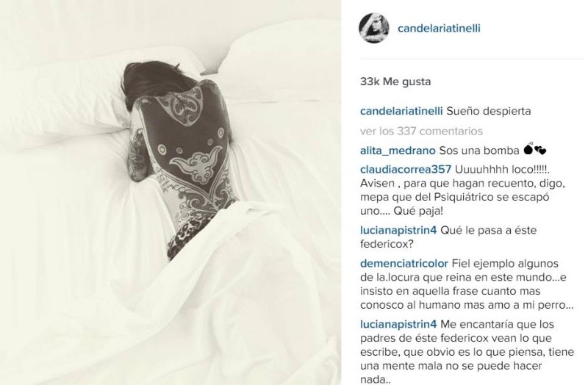This screenshot has width=588, height=385.
Task: Click the 'Me encantaría que los padres' comment text
Action: coord(467,352)
